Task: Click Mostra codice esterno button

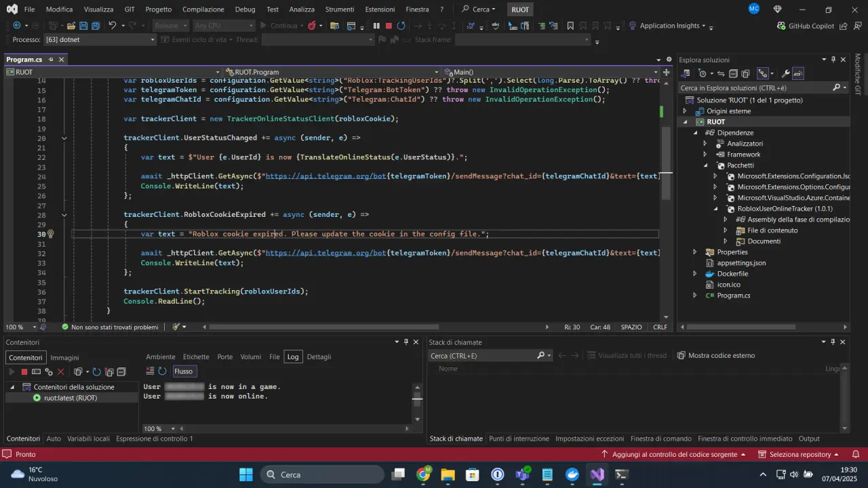Action: [x=716, y=355]
